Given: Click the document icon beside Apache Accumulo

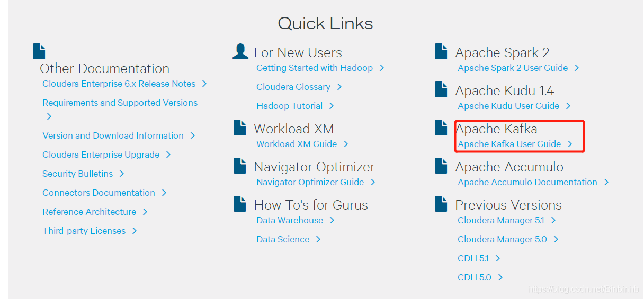Looking at the screenshot, I should (x=441, y=166).
